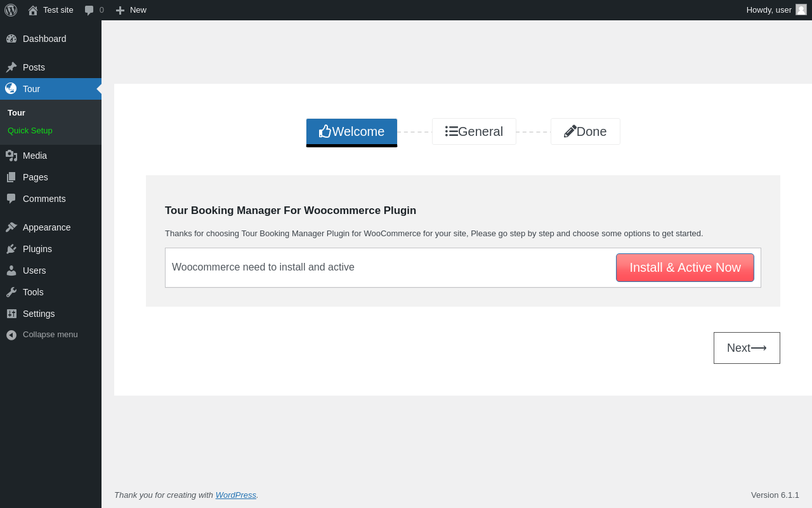Screen dimensions: 812x508
Task: Click the thumbs-up icon on Welcome step
Action: 325,131
